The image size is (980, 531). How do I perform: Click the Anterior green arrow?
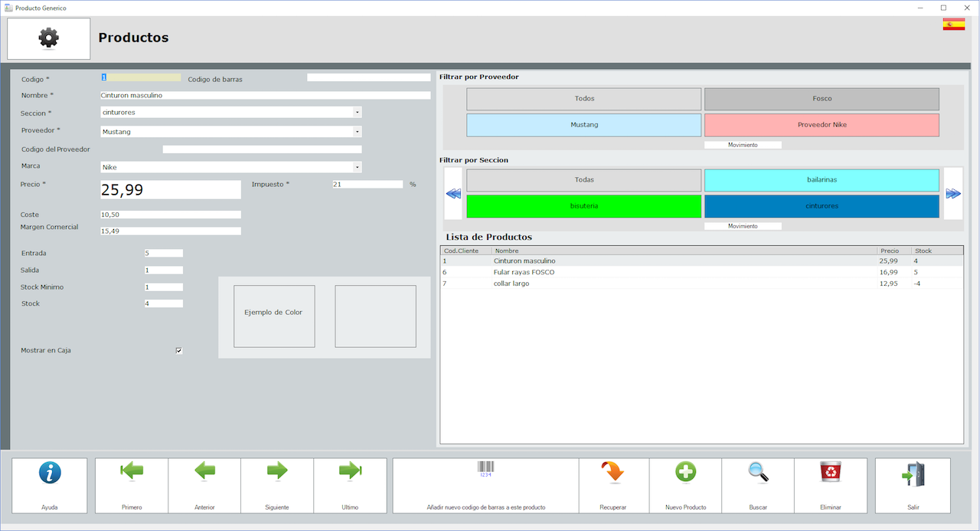click(x=204, y=472)
